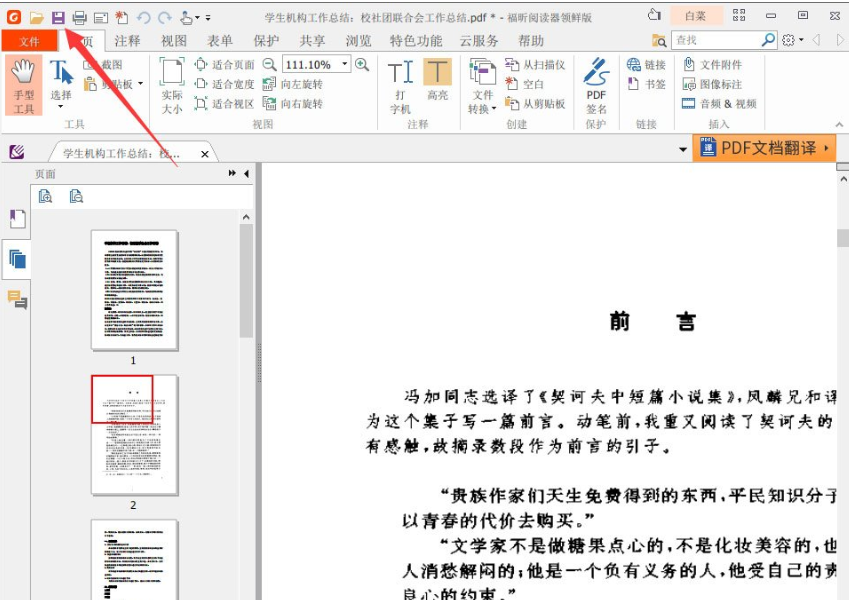Click the zoom-in magnifier beside zoom percentage
The height and width of the screenshot is (600, 849).
pyautogui.click(x=362, y=64)
